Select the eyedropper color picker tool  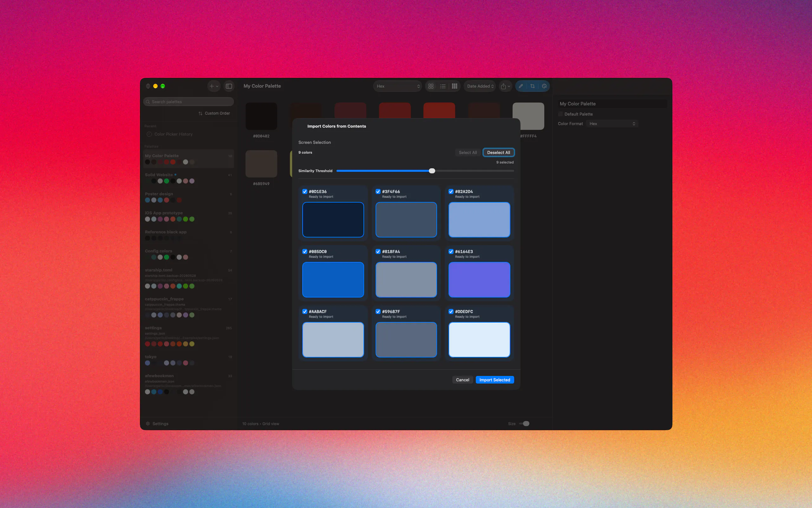click(x=521, y=86)
